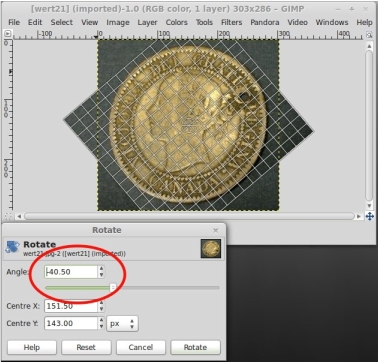The image size is (378, 362).
Task: Open the Select menu
Action: pos(62,22)
